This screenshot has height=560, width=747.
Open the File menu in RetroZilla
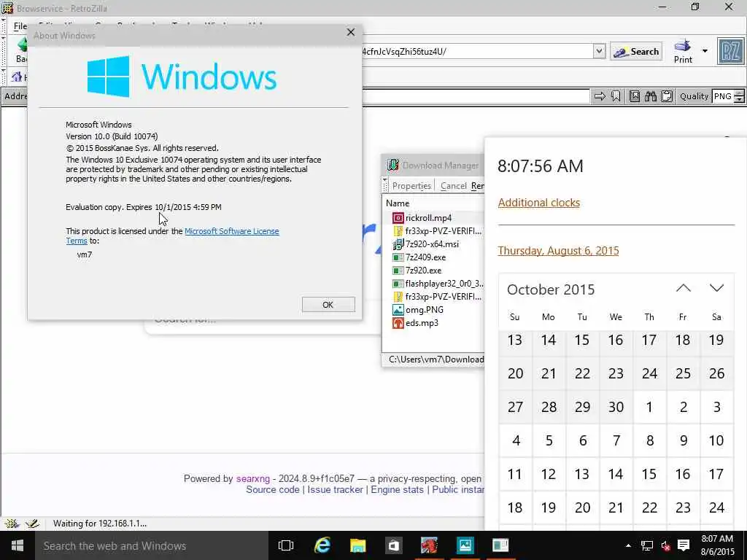[20, 26]
